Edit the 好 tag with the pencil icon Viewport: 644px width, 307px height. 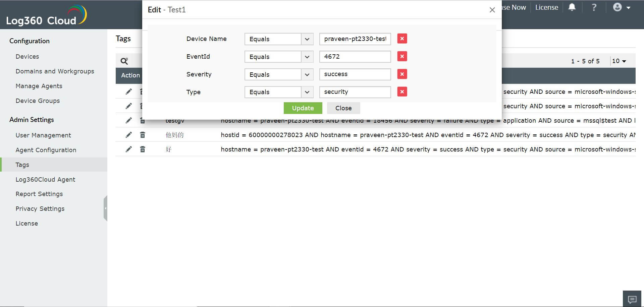coord(129,149)
